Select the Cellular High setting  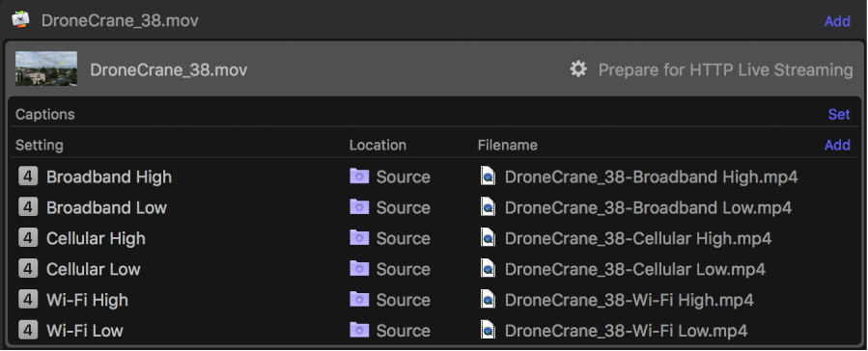pyautogui.click(x=96, y=239)
